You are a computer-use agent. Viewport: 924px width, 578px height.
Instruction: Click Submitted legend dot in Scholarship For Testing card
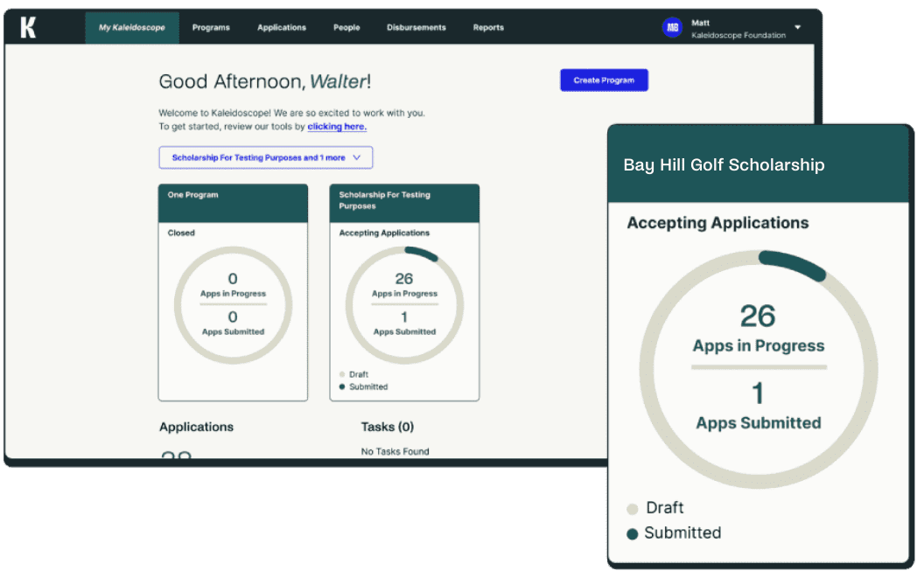pyautogui.click(x=342, y=387)
